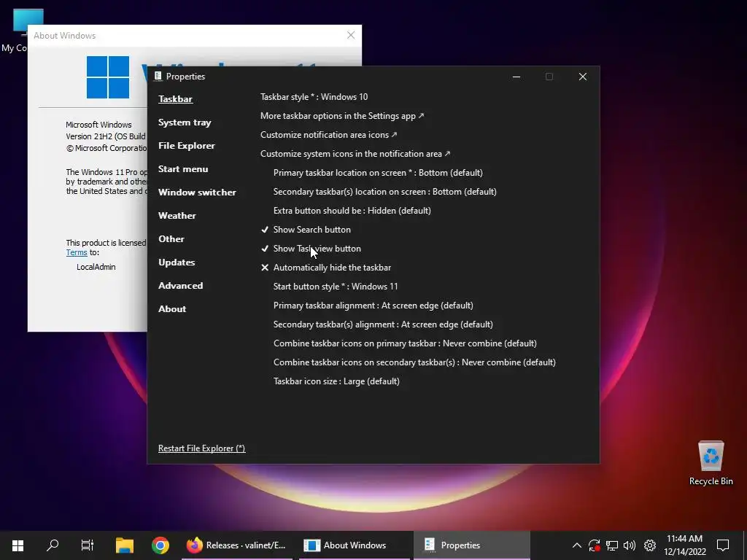Open the Window switcher section

197,192
